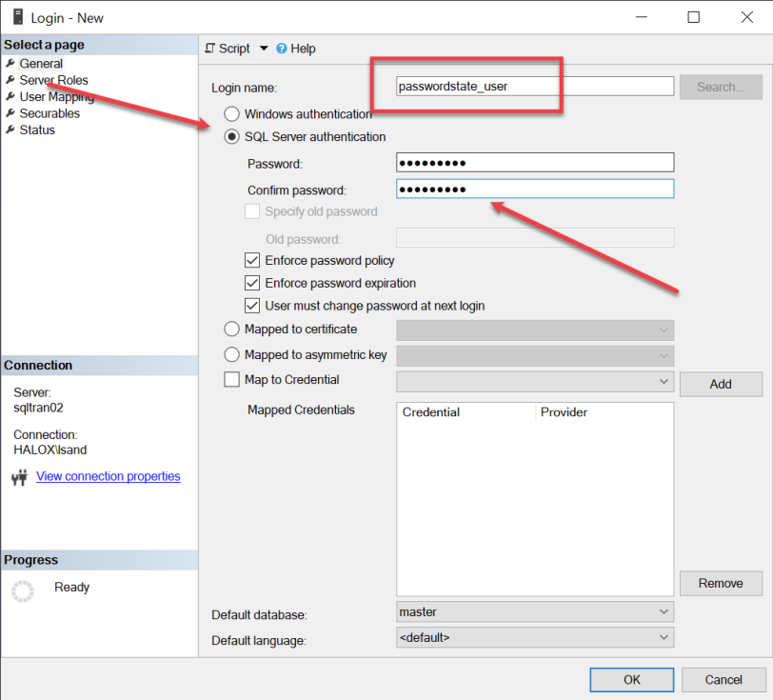The height and width of the screenshot is (700, 773).
Task: Click the Confirm password field
Action: pyautogui.click(x=535, y=189)
